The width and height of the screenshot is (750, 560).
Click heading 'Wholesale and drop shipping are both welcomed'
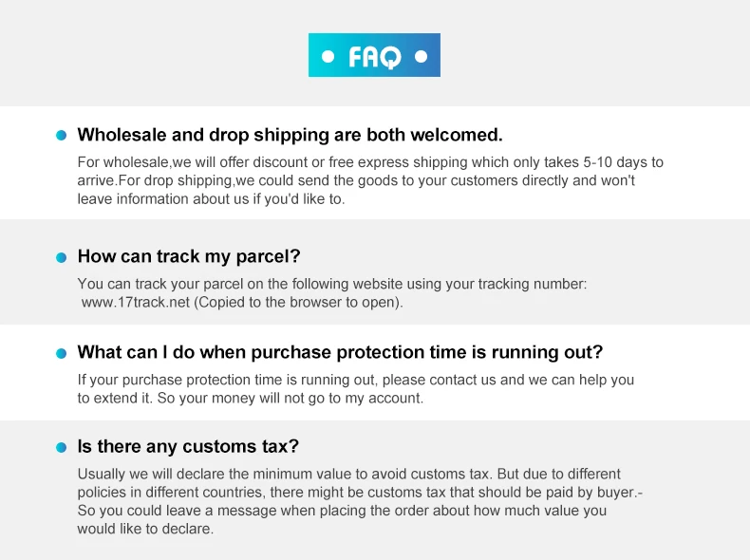click(x=290, y=135)
